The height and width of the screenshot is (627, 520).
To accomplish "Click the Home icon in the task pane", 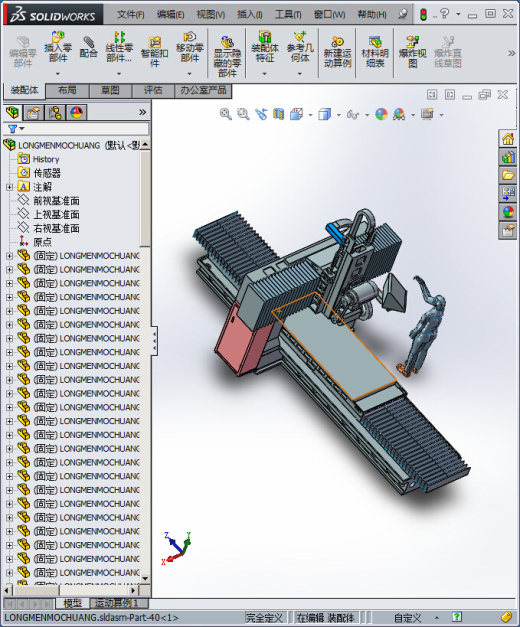I will click(x=508, y=139).
